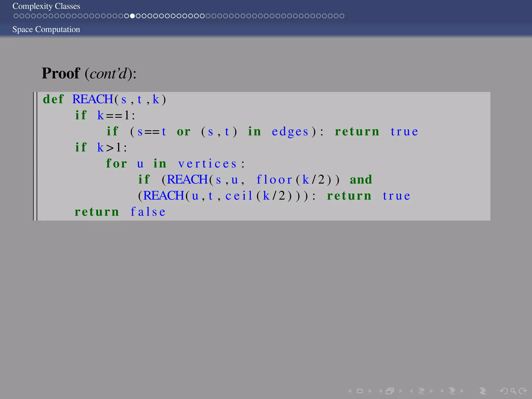Go to next slide arrow
Screen dimensions: 532x399
tap(370, 391)
